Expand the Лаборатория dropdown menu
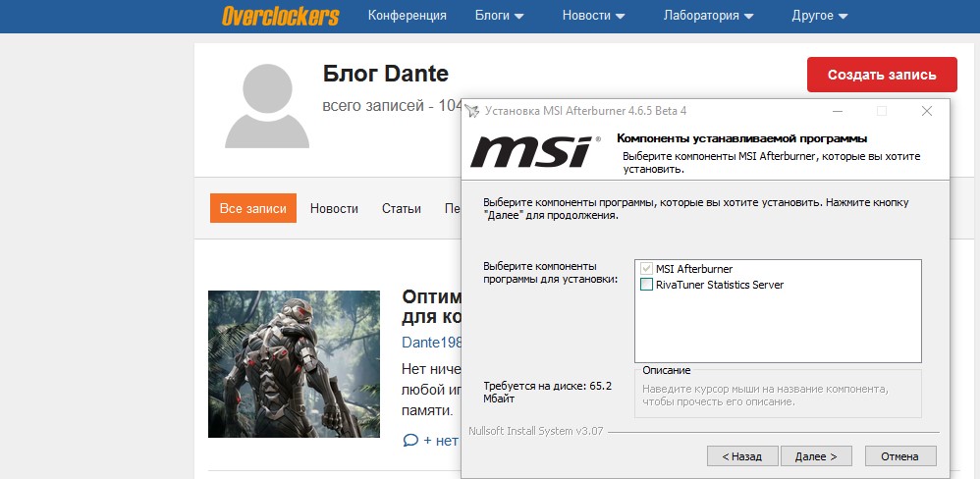This screenshot has width=980, height=479. click(708, 16)
